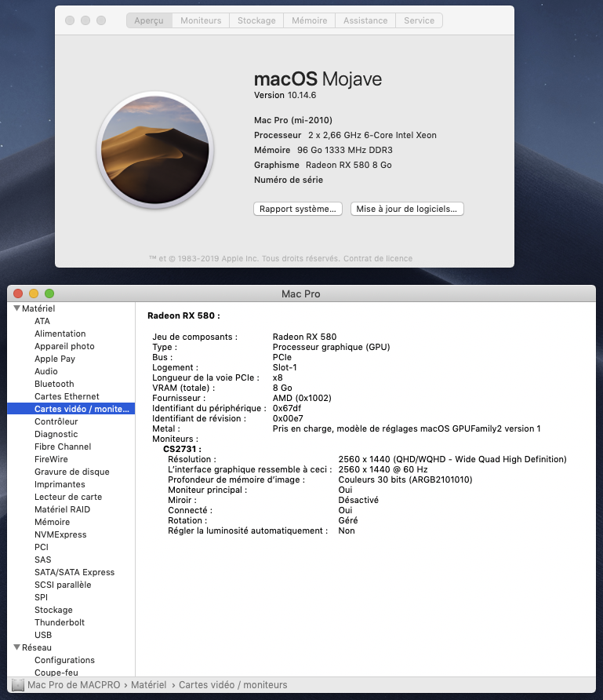Click the AMD (0x1002) vendor value

click(302, 398)
